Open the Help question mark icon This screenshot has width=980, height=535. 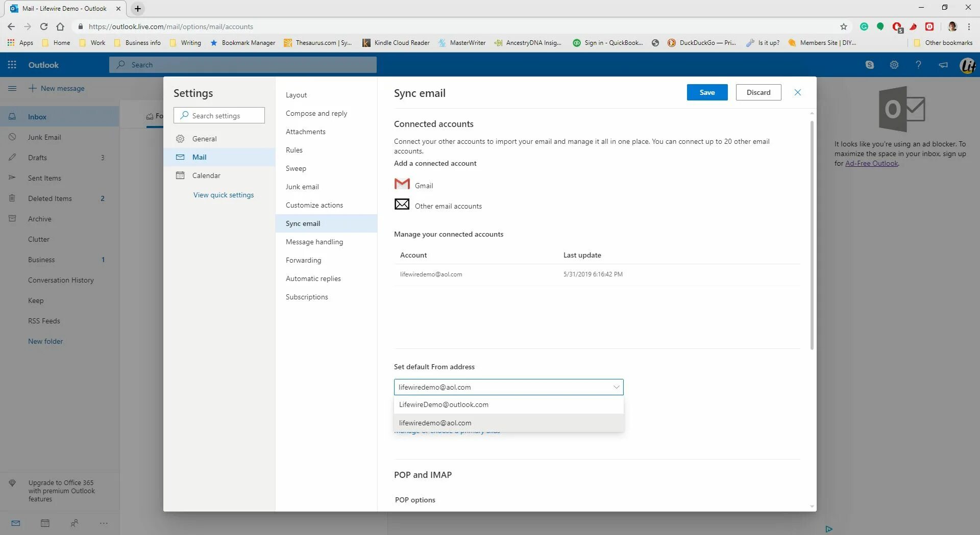tap(918, 65)
